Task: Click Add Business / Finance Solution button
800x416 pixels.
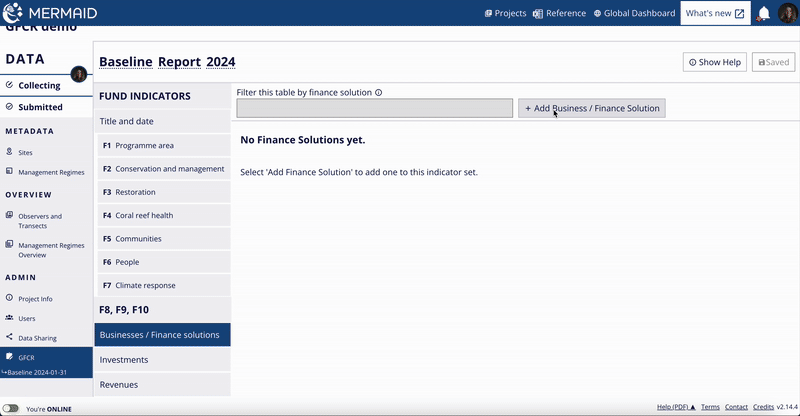Action: [592, 108]
